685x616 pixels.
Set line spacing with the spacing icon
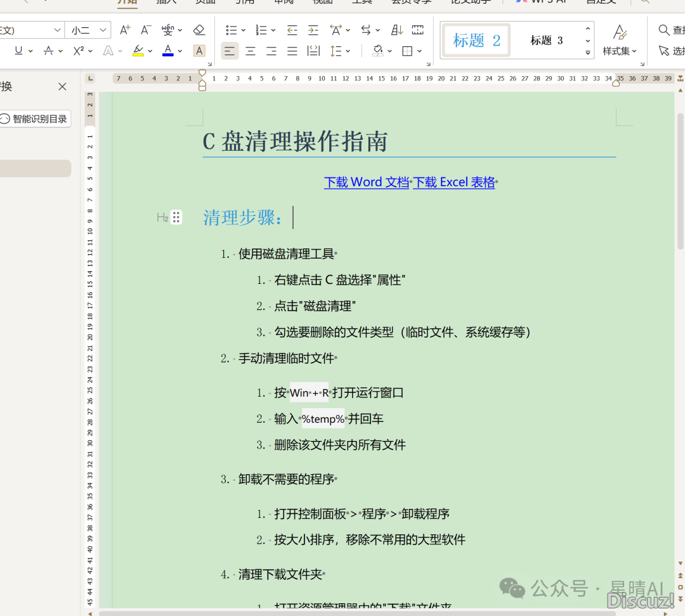[x=336, y=51]
